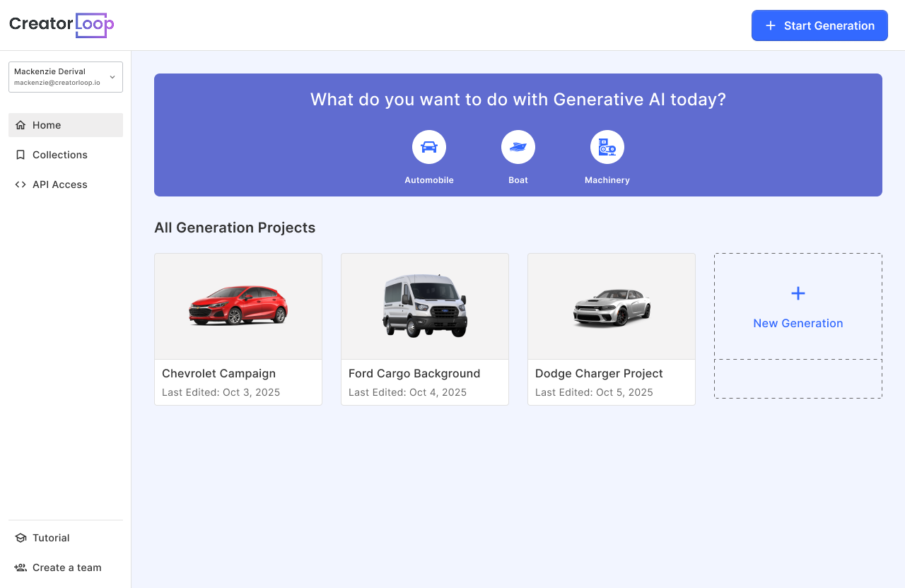Click the Automobile label
Screen dimensions: 905x588
[429, 180]
